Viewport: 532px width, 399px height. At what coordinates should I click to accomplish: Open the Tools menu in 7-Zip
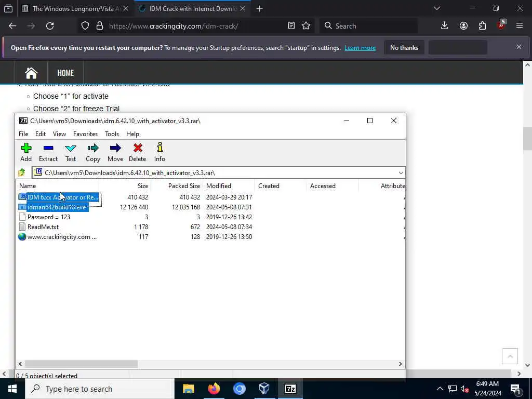(x=112, y=134)
